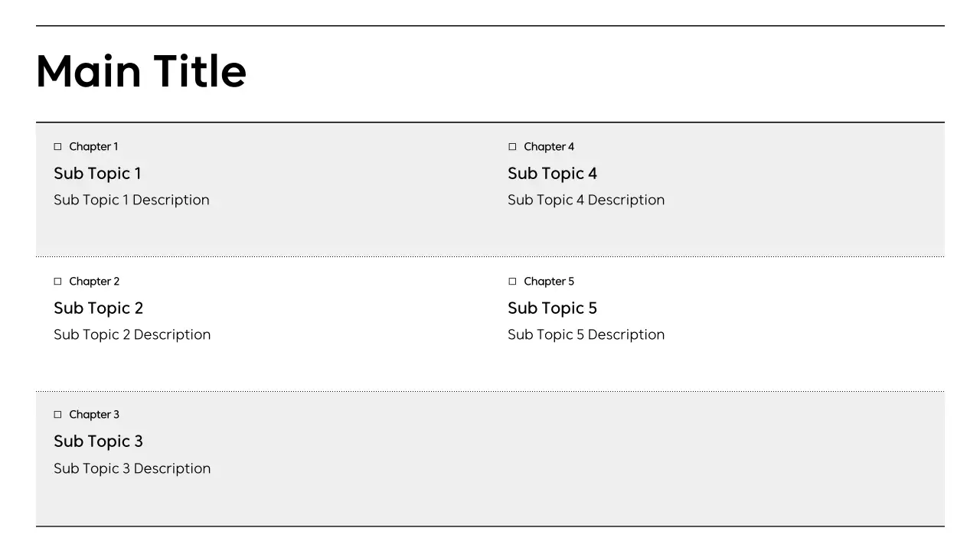Click the Sub Topic 1 Description text
Viewport: 980px width, 551px height.
pyautogui.click(x=132, y=201)
